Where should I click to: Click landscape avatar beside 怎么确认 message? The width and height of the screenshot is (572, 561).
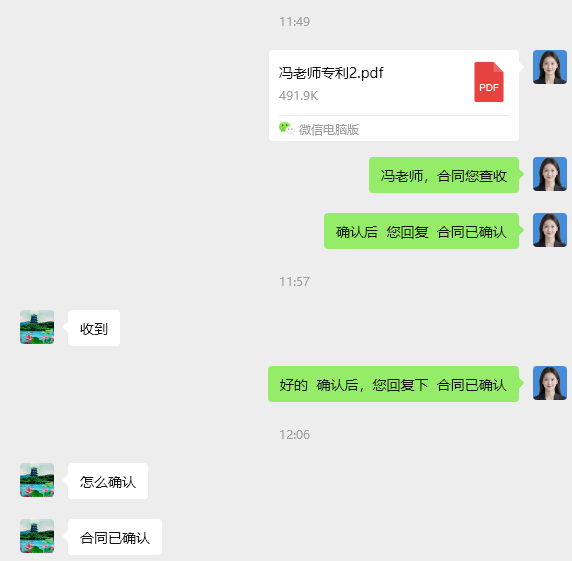(x=37, y=480)
